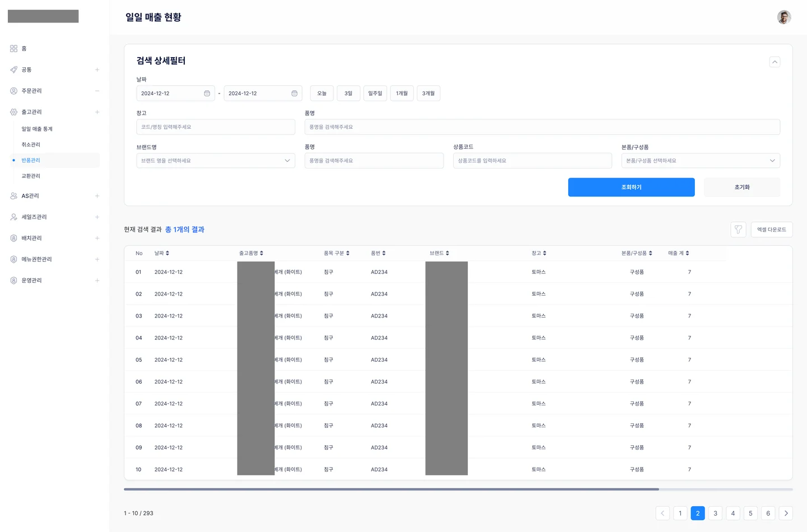Sort by 날짜 column arrows
Screen dimensions: 807x532
(168, 253)
